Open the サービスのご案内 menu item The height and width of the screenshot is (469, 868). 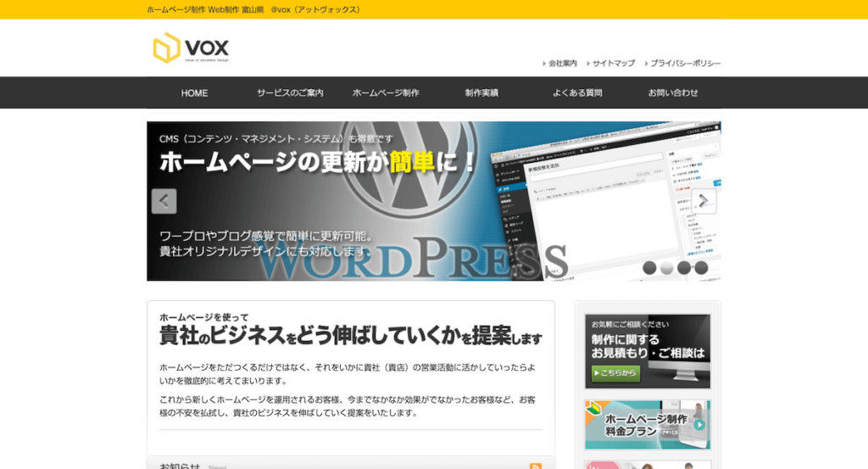(290, 93)
